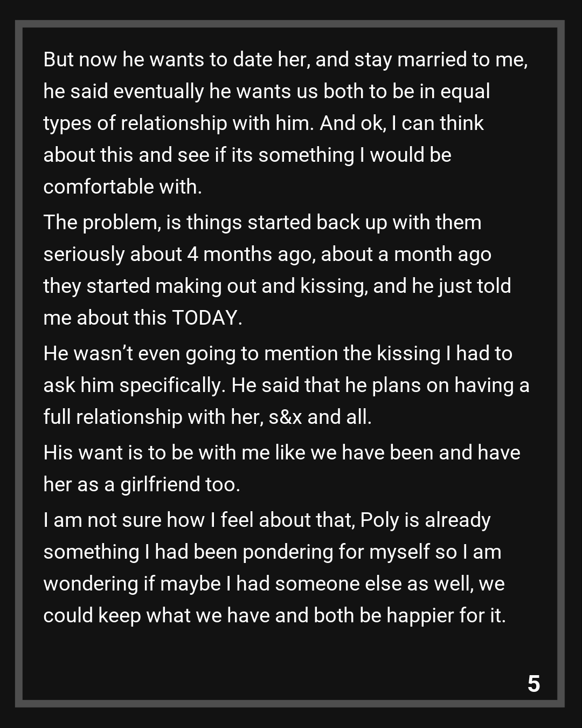Viewport: 582px width, 728px height.
Task: Click the line starting "full relationship with her"
Action: 207,417
